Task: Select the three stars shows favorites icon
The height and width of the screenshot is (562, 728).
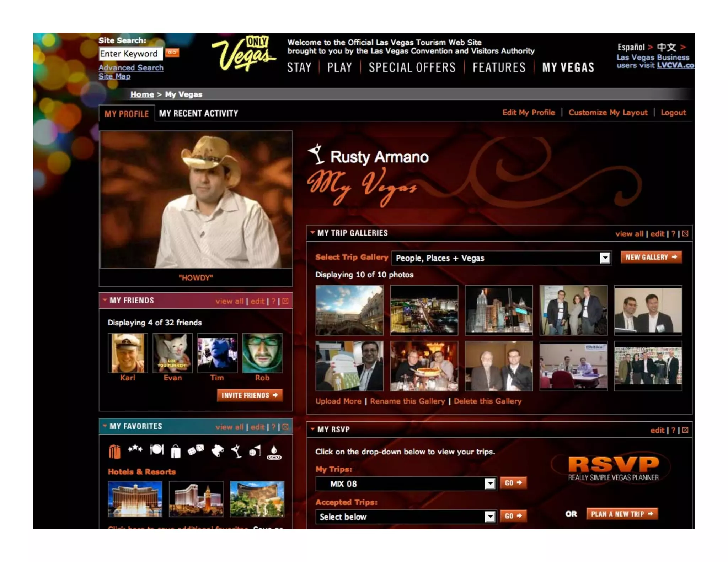Action: coord(135,449)
